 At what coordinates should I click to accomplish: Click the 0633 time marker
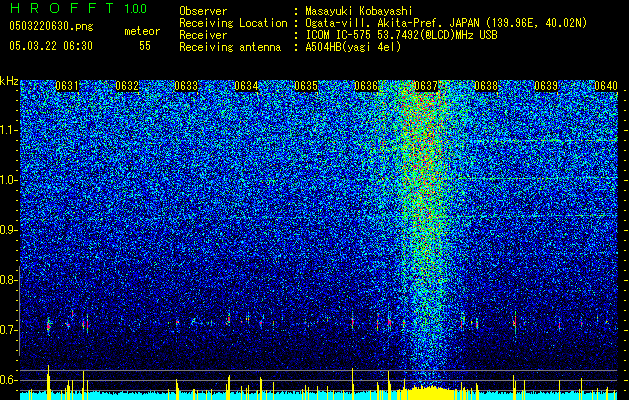coord(186,86)
